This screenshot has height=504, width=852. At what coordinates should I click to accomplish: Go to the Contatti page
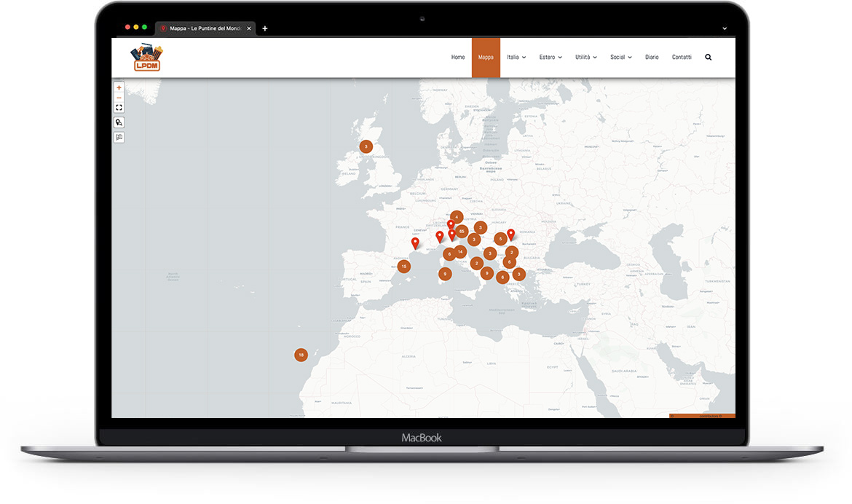pos(682,57)
